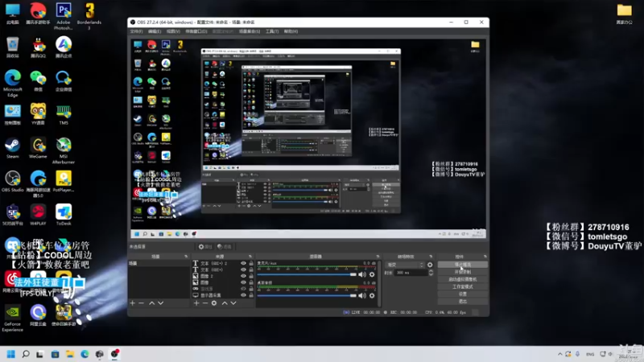The image size is (644, 362).
Task: Open Steam desktop shortcut
Action: tap(12, 148)
